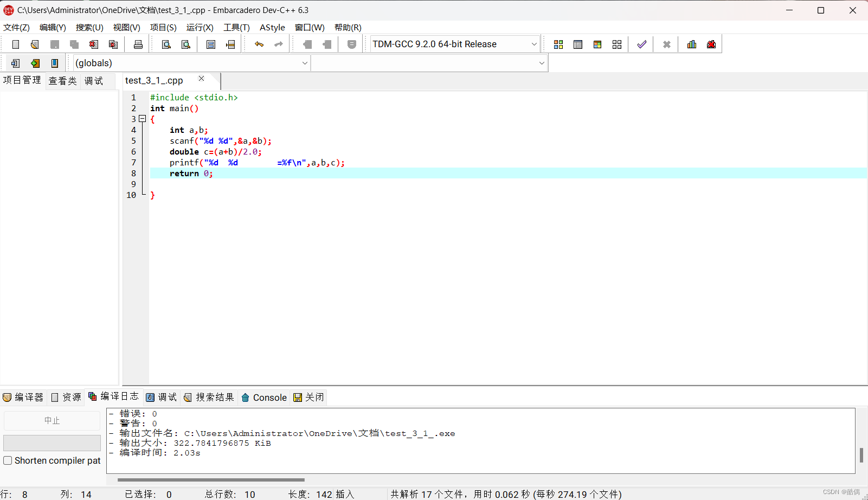The height and width of the screenshot is (500, 868).
Task: Select the Compile icon
Action: tap(558, 44)
